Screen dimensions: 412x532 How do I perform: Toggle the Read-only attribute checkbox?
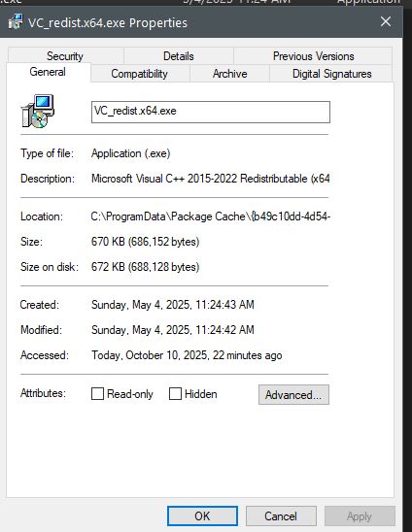(97, 394)
